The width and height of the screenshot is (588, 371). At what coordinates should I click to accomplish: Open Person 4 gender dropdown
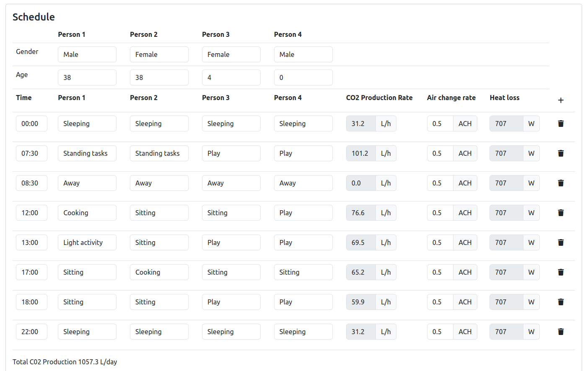pyautogui.click(x=303, y=54)
